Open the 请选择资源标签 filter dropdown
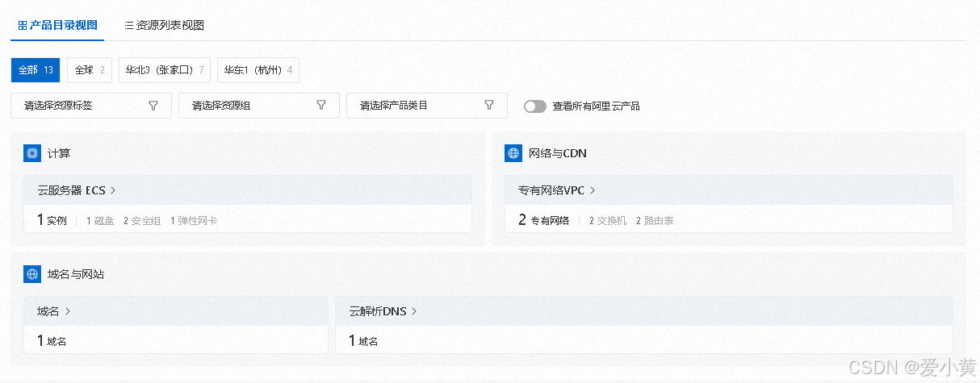Viewport: 980px width, 383px height. point(91,106)
